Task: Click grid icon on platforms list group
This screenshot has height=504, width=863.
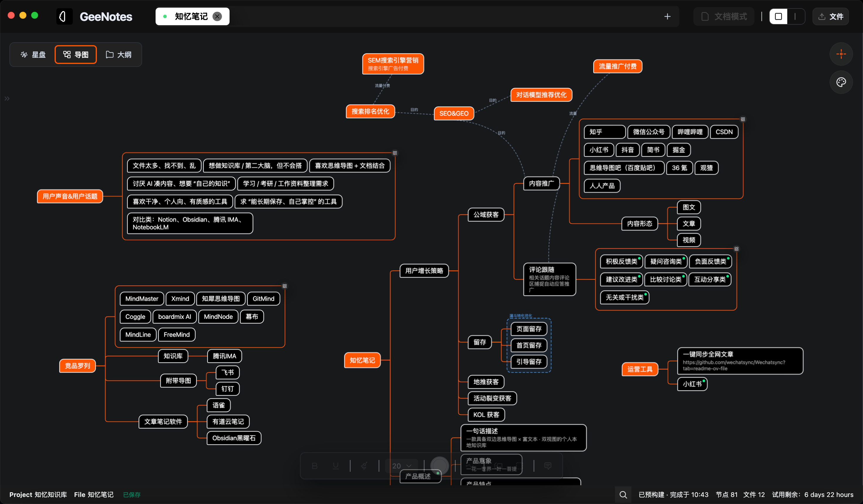Action: tap(743, 119)
